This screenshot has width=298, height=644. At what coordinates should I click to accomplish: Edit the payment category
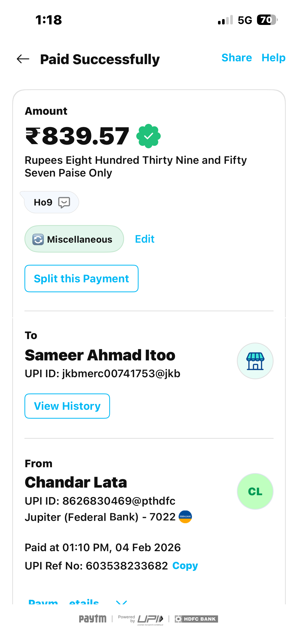145,239
